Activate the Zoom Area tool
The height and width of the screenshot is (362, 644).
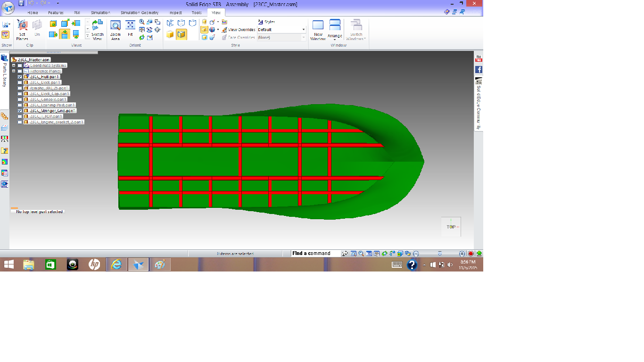click(116, 30)
